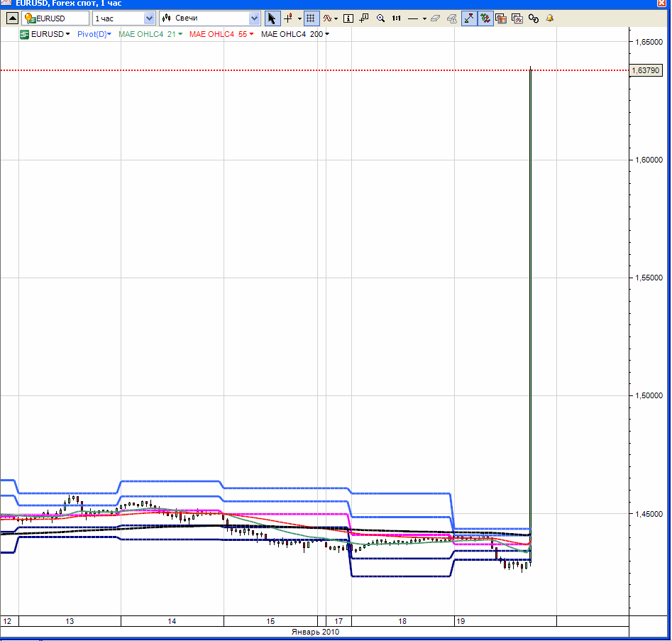Open the MAE OHLC4 55 indicator menu

[221, 34]
